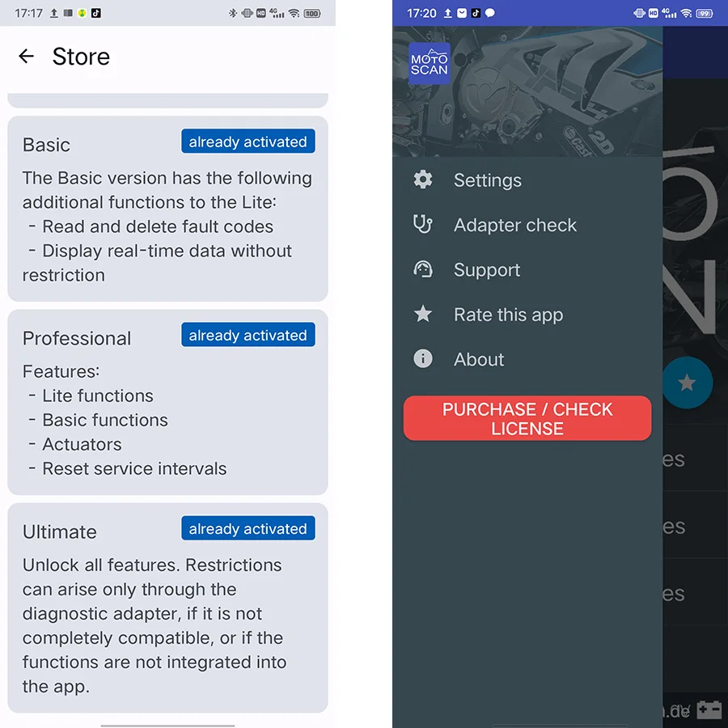Tap the round blue star floating button
This screenshot has height=728, width=728.
(x=687, y=383)
